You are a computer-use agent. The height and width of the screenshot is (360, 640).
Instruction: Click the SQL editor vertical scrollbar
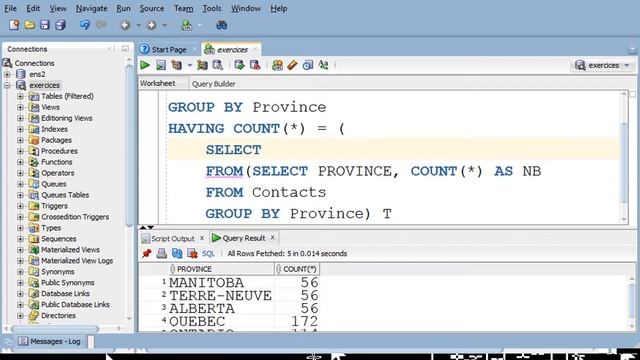click(x=624, y=162)
